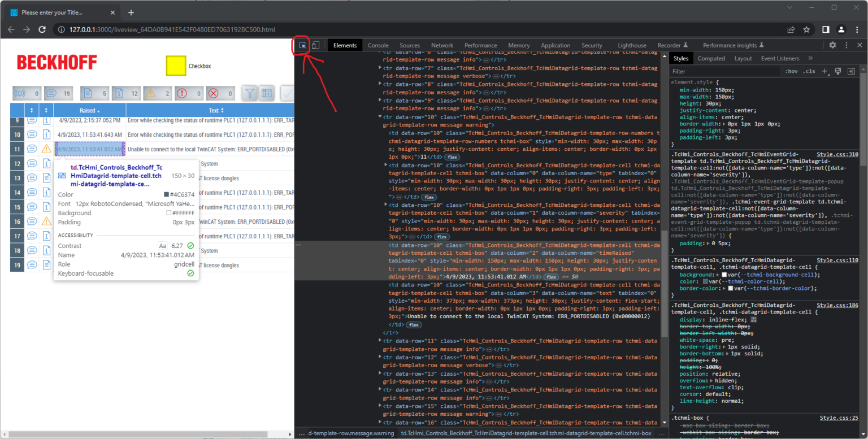
Task: Sort the grid by Raised column header
Action: click(x=90, y=111)
